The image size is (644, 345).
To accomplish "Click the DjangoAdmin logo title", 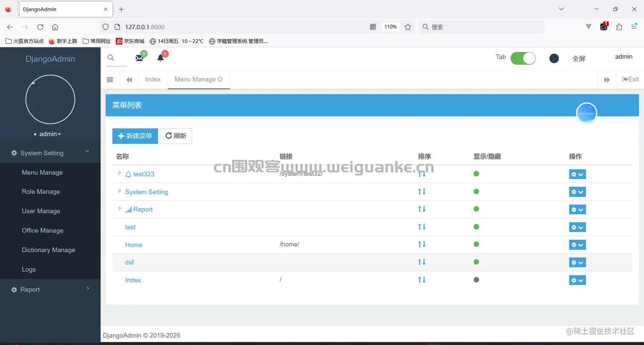I will (x=50, y=59).
